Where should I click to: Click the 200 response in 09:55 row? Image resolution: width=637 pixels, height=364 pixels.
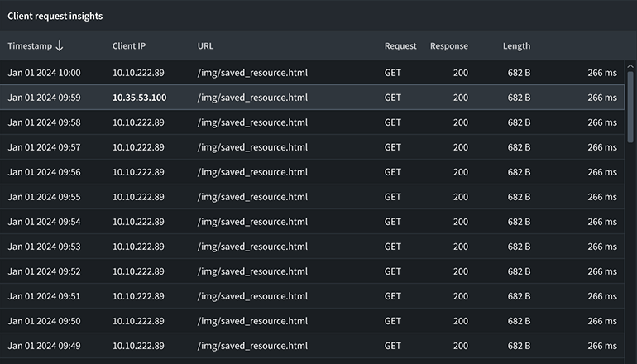click(x=460, y=197)
